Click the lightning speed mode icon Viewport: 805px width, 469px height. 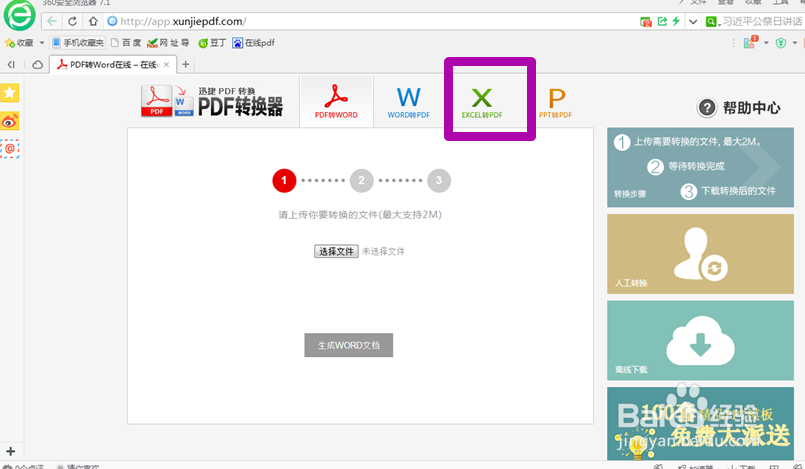point(676,21)
